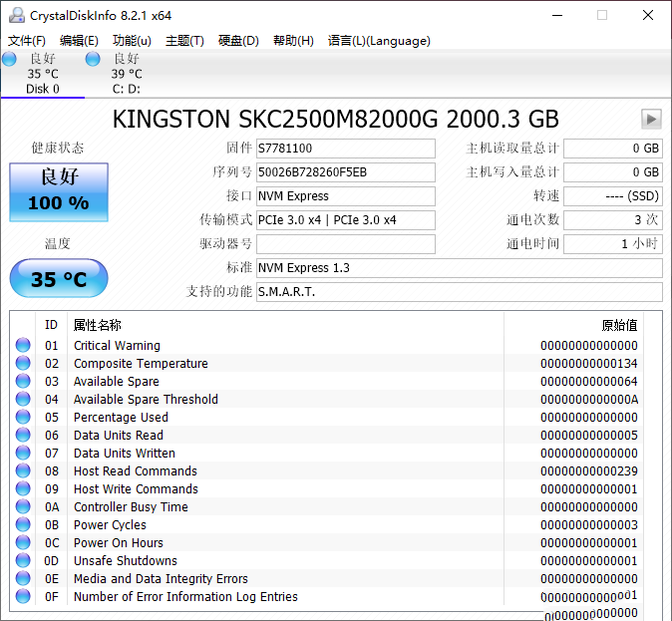Click the rotation rate ---- (SSD) field

point(613,196)
